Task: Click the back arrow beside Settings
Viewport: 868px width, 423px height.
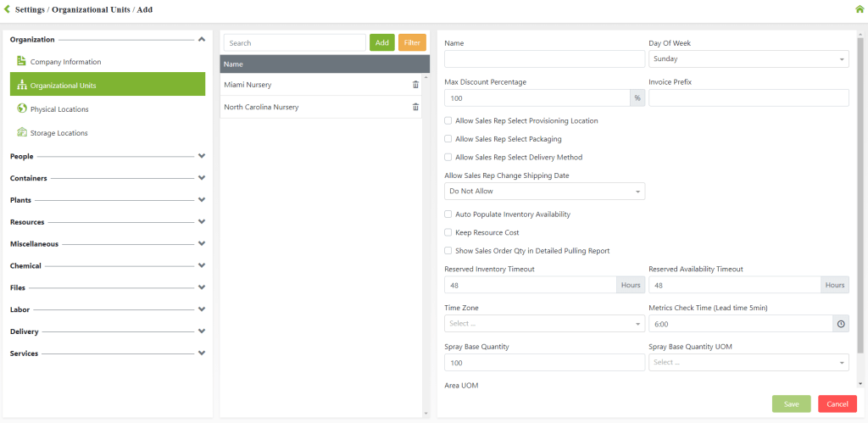Action: (8, 9)
